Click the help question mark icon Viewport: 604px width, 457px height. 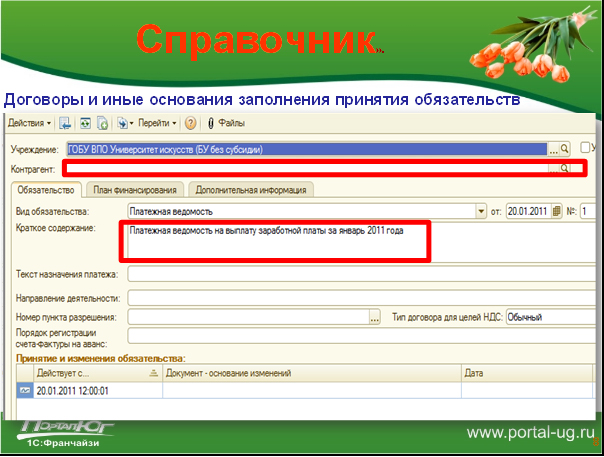[190, 123]
